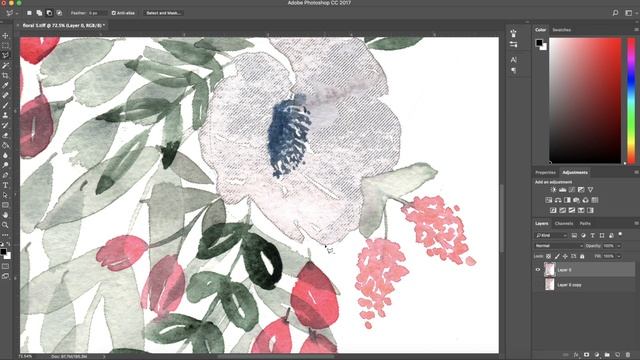640x360 pixels.
Task: Select the Color panel tab
Action: (540, 30)
